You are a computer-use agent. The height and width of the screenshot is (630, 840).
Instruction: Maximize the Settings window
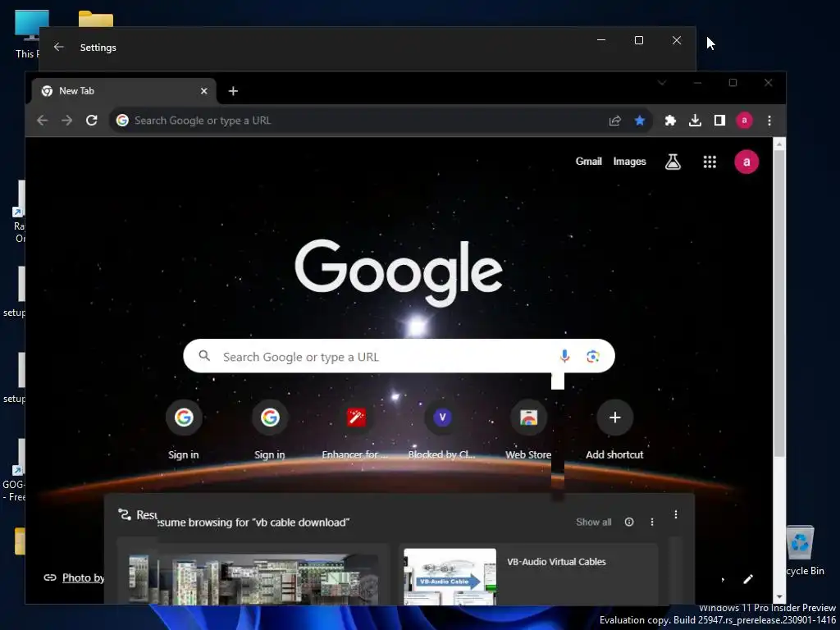(638, 40)
